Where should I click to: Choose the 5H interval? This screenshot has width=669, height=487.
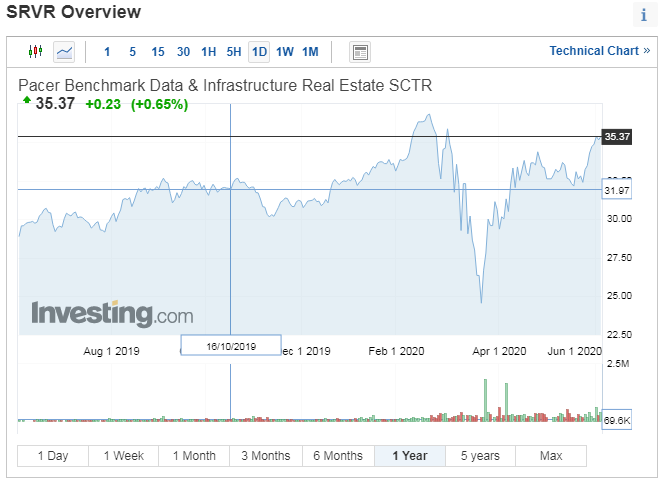click(x=234, y=52)
